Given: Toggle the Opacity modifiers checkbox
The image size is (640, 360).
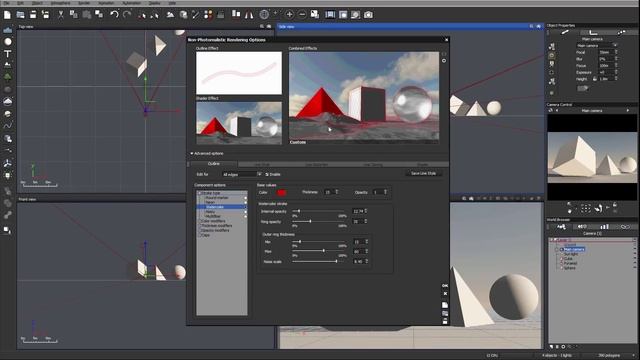Looking at the screenshot, I should (x=200, y=231).
